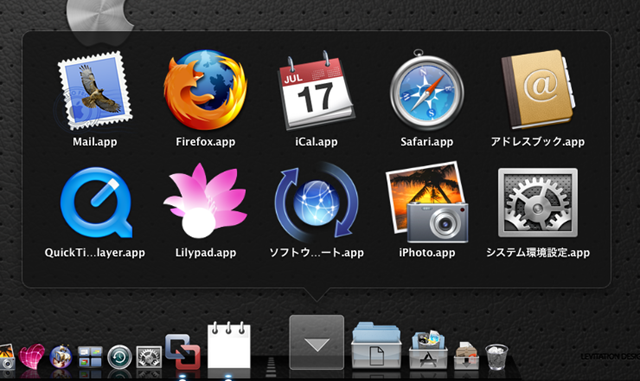This screenshot has height=381, width=640.
Task: Open Lilypad.app pink flower icon
Action: click(205, 201)
